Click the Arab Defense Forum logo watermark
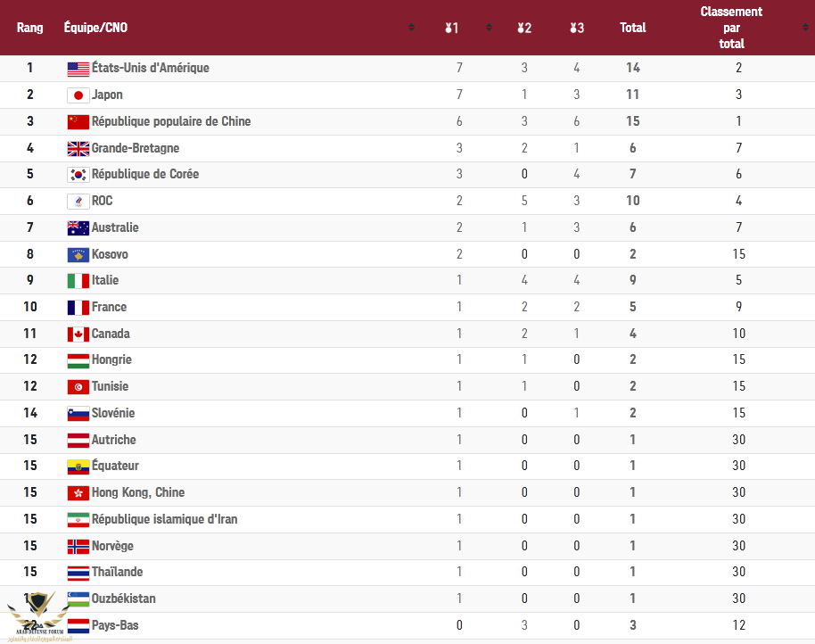This screenshot has height=644, width=815. (39, 616)
